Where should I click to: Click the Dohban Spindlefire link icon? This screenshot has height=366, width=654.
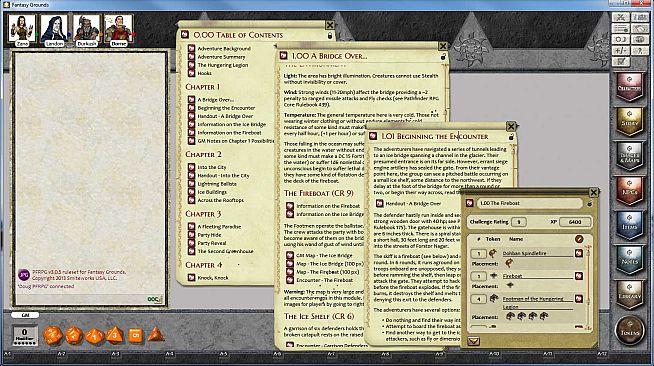pos(579,253)
